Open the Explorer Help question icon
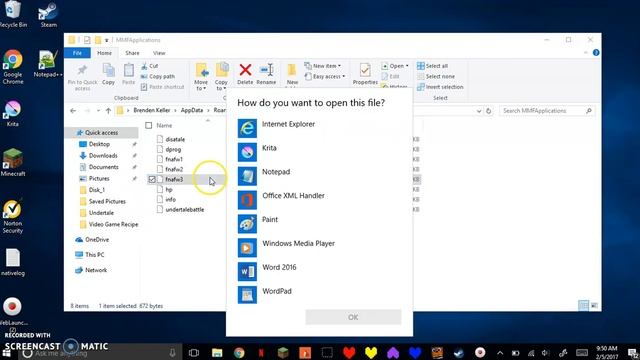640x360 pixels. click(596, 53)
